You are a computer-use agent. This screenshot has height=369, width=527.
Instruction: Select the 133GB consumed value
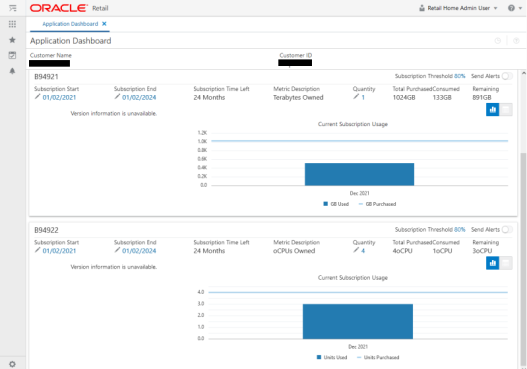point(442,97)
